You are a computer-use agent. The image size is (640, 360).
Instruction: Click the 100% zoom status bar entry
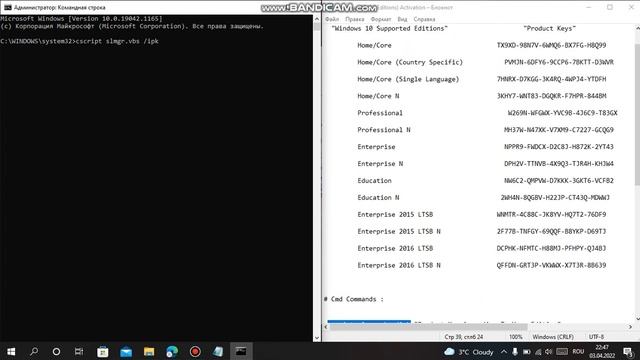pyautogui.click(x=516, y=337)
